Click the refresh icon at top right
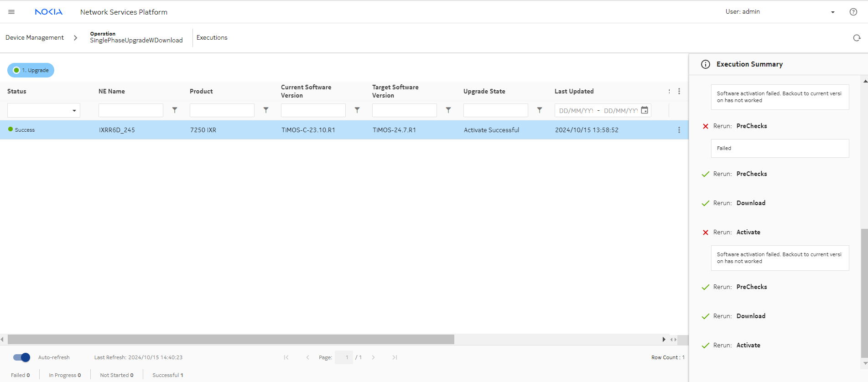 point(857,38)
